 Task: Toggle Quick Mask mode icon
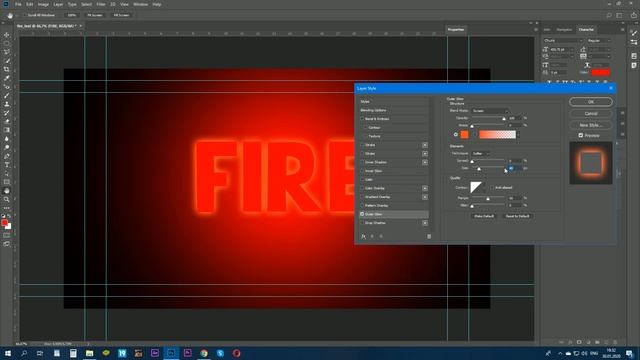(x=7, y=236)
